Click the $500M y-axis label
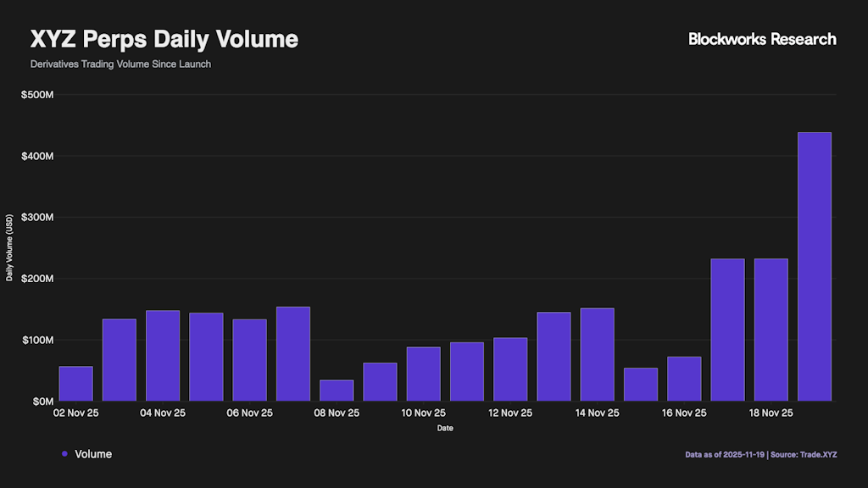 (x=37, y=95)
